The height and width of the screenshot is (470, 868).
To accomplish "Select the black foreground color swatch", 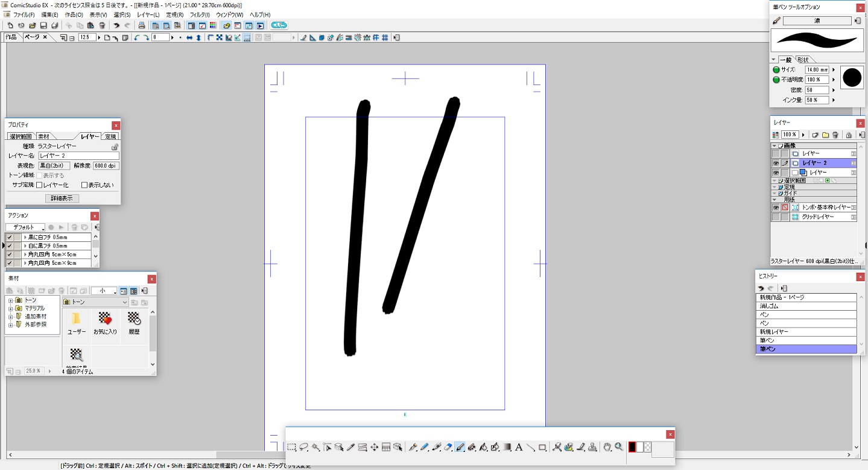I will click(632, 447).
